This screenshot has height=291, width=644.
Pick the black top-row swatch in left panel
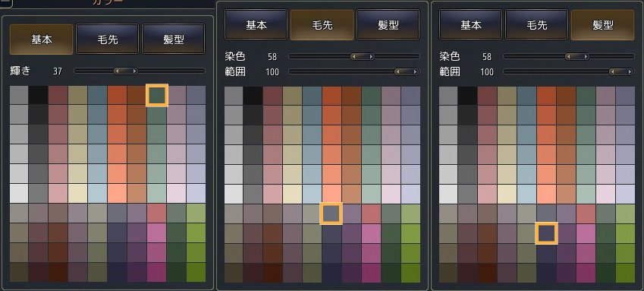pyautogui.click(x=38, y=95)
